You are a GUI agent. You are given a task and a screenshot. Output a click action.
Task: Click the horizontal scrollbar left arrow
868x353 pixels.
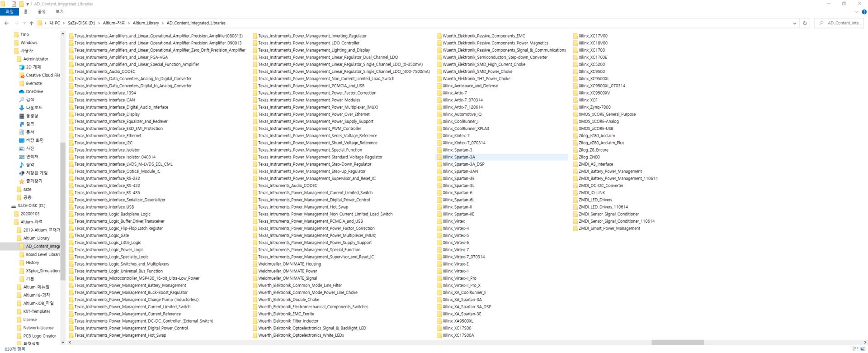click(x=70, y=343)
